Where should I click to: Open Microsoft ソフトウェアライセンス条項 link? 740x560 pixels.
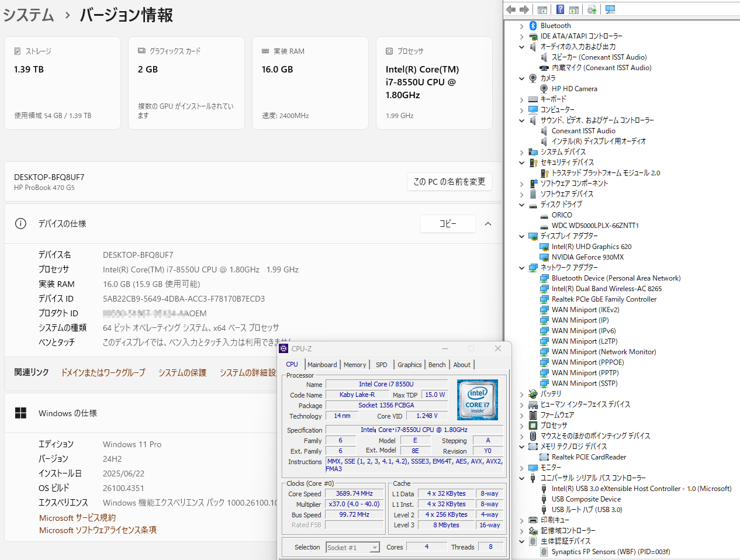tap(98, 530)
